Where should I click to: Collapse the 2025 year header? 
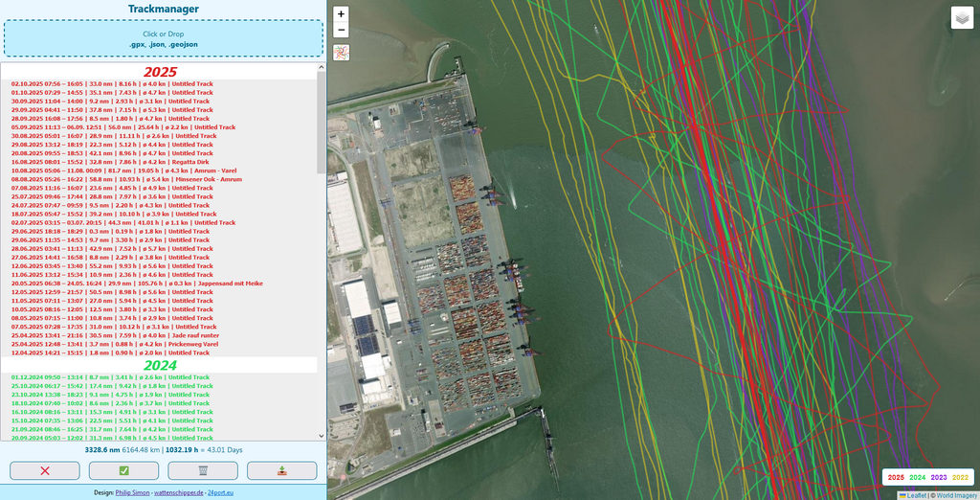160,71
